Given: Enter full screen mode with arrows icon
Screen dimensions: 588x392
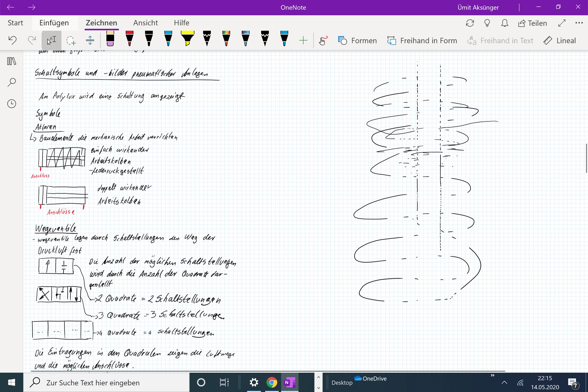Looking at the screenshot, I should click(562, 23).
